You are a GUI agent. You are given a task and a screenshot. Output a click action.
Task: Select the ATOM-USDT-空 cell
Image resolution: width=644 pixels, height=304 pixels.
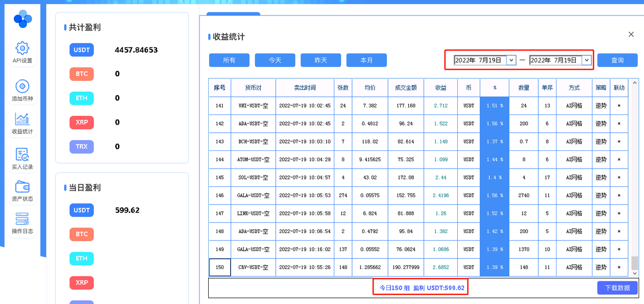(253, 160)
